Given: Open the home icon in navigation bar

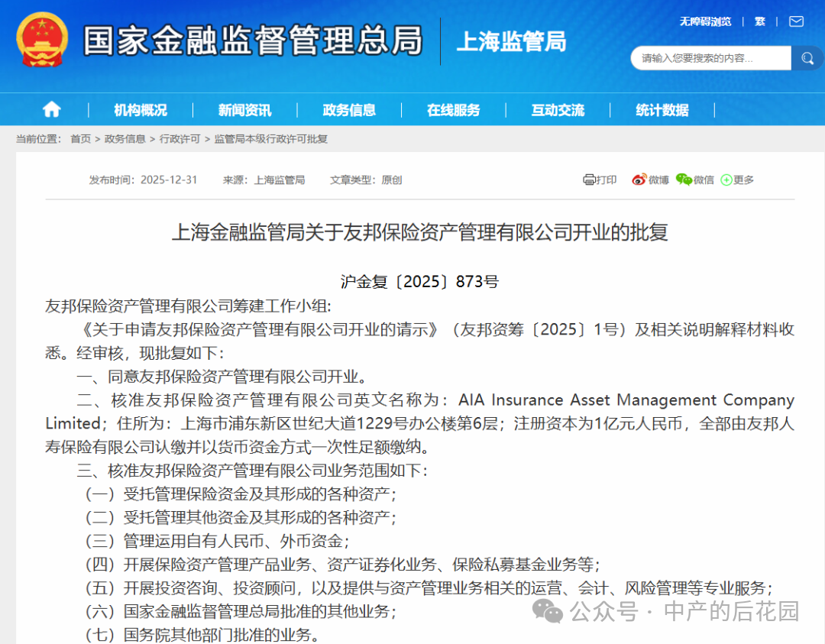Looking at the screenshot, I should 52,109.
